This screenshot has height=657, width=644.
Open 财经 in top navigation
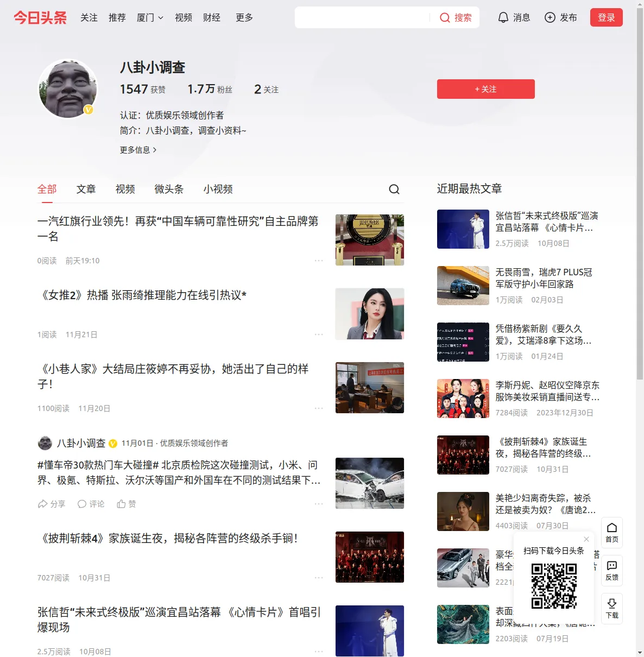(212, 17)
